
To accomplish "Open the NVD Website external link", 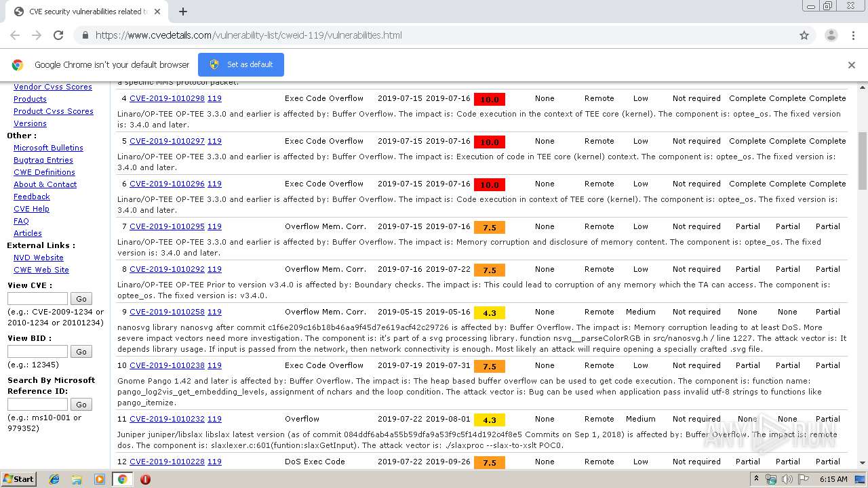I will (x=39, y=258).
